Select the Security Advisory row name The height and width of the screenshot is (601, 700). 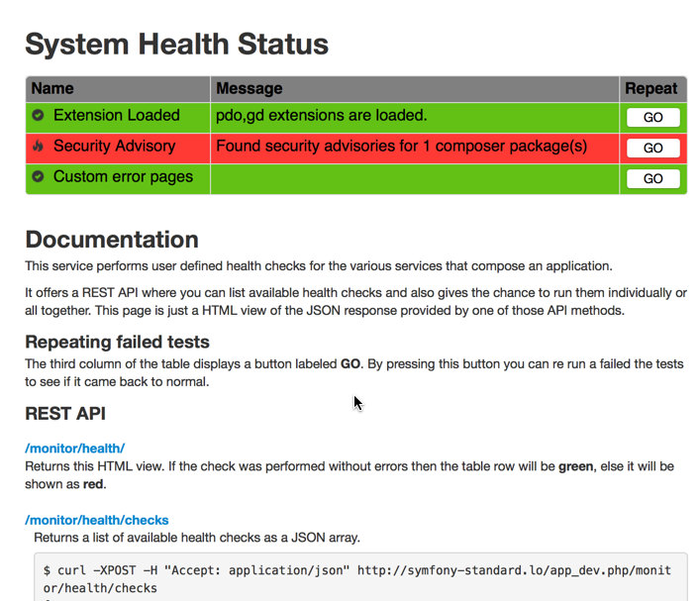coord(114,147)
